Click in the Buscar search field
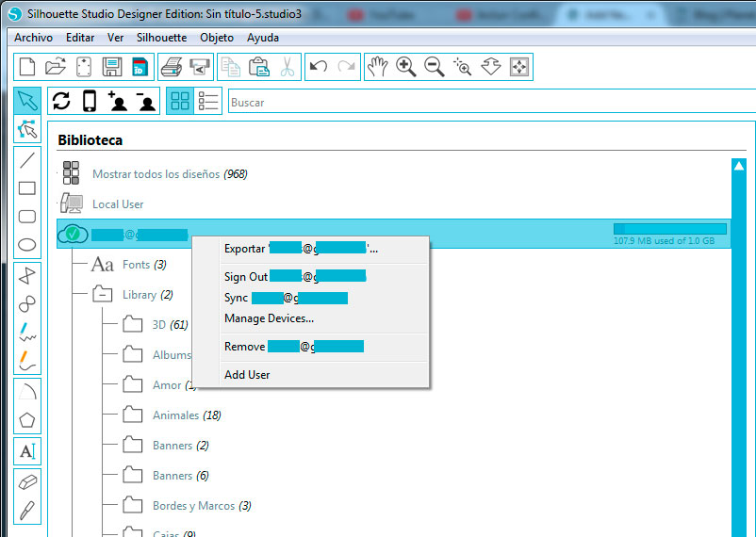Image resolution: width=756 pixels, height=537 pixels. 492,102
